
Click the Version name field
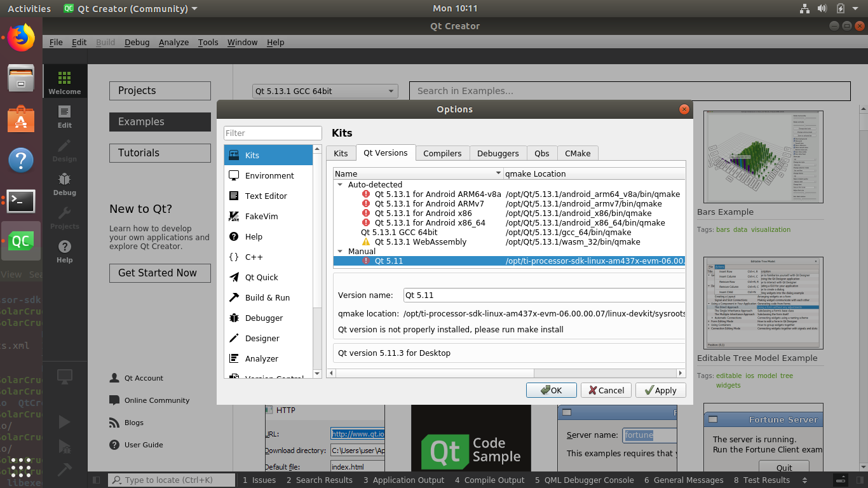coord(544,295)
